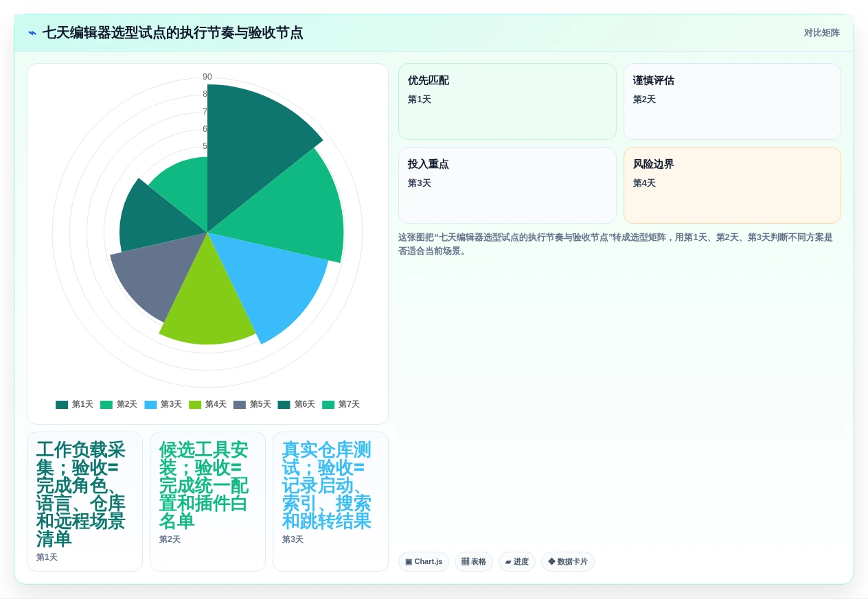Open the 风险边界 card
The image size is (868, 599).
tap(732, 185)
